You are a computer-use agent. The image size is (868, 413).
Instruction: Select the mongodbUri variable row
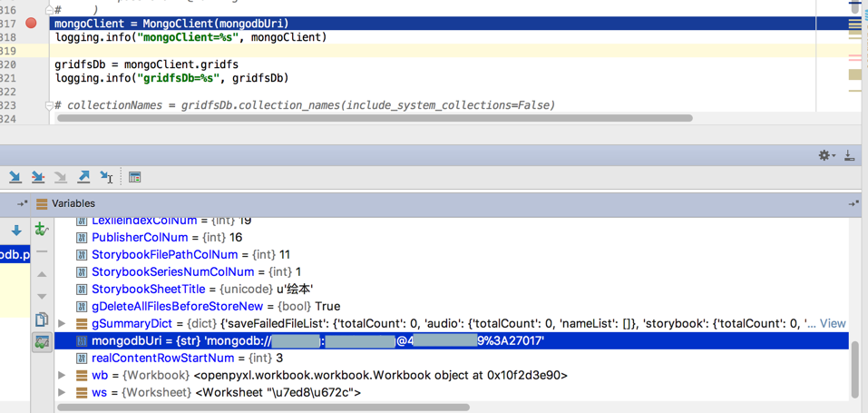point(452,341)
